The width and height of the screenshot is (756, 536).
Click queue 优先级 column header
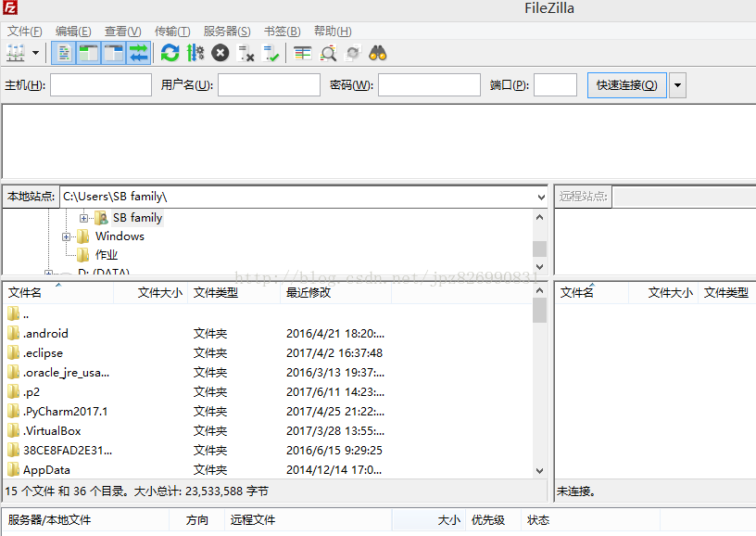coord(494,520)
